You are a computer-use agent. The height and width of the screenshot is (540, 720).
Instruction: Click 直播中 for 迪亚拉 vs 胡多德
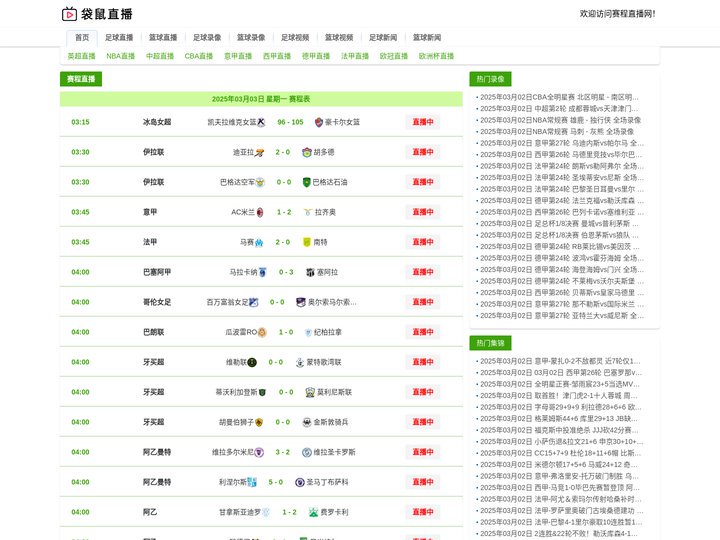pos(423,152)
